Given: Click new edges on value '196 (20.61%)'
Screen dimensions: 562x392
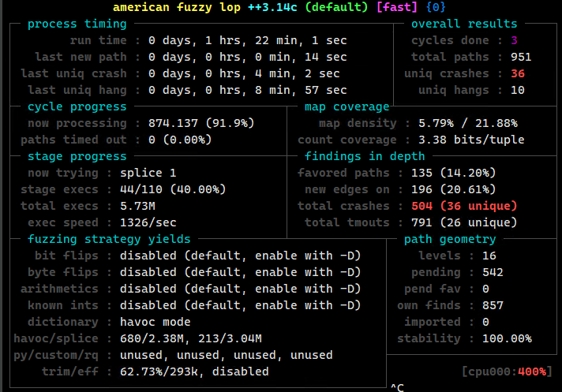Looking at the screenshot, I should (x=453, y=189).
